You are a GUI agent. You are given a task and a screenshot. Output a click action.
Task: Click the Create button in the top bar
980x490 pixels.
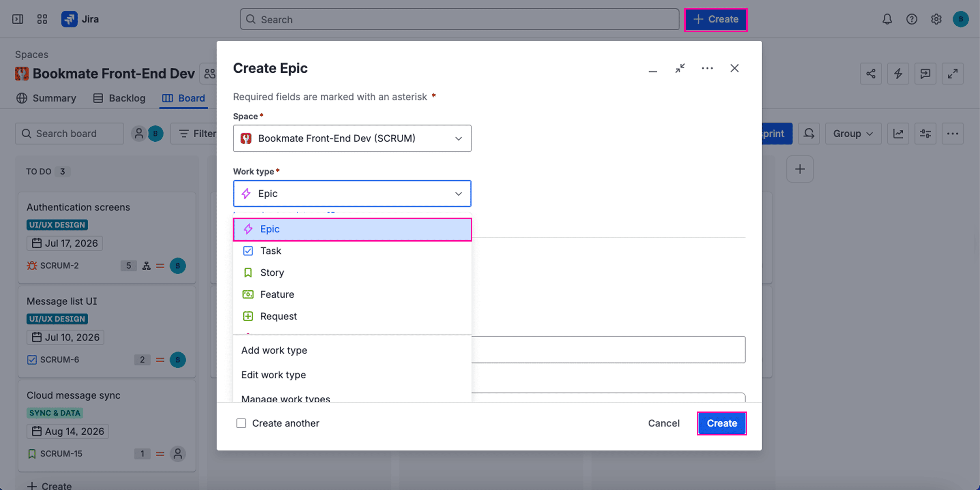click(x=716, y=19)
